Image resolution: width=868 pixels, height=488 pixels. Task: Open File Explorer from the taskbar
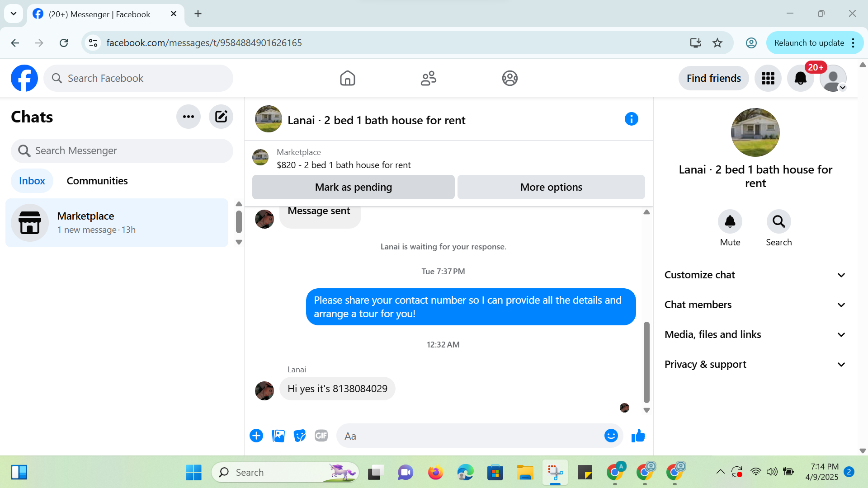525,473
